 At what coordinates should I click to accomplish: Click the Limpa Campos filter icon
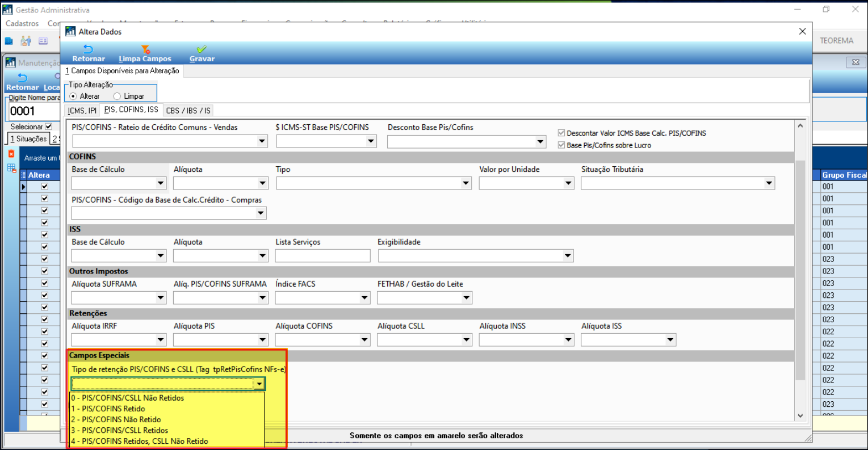coord(145,50)
